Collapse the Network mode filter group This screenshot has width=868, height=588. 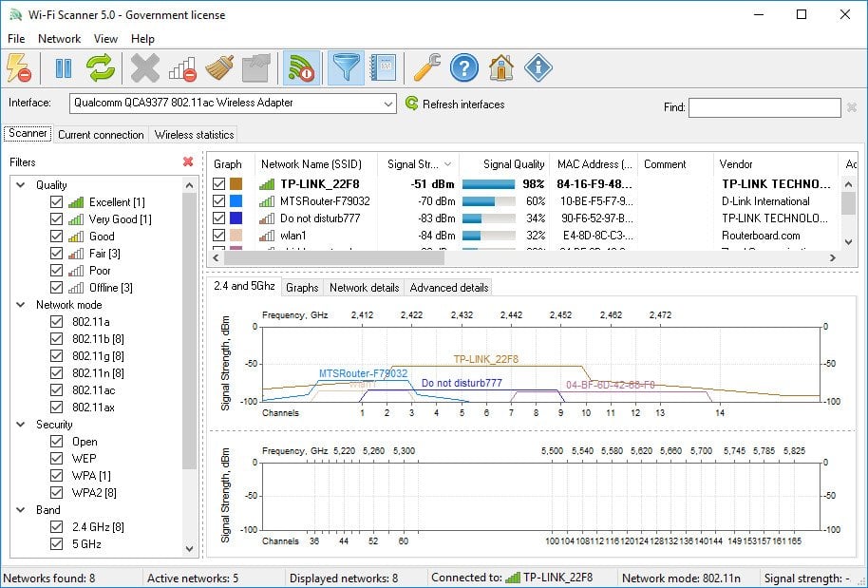point(21,305)
